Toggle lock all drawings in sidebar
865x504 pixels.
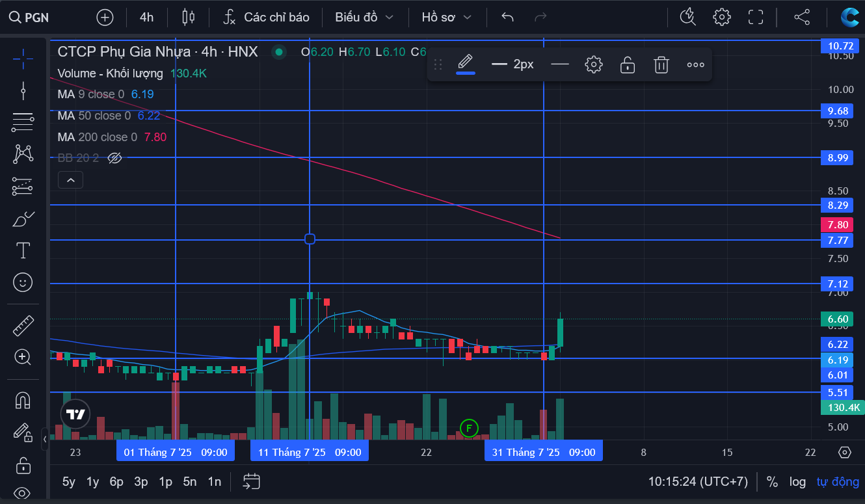[x=23, y=466]
